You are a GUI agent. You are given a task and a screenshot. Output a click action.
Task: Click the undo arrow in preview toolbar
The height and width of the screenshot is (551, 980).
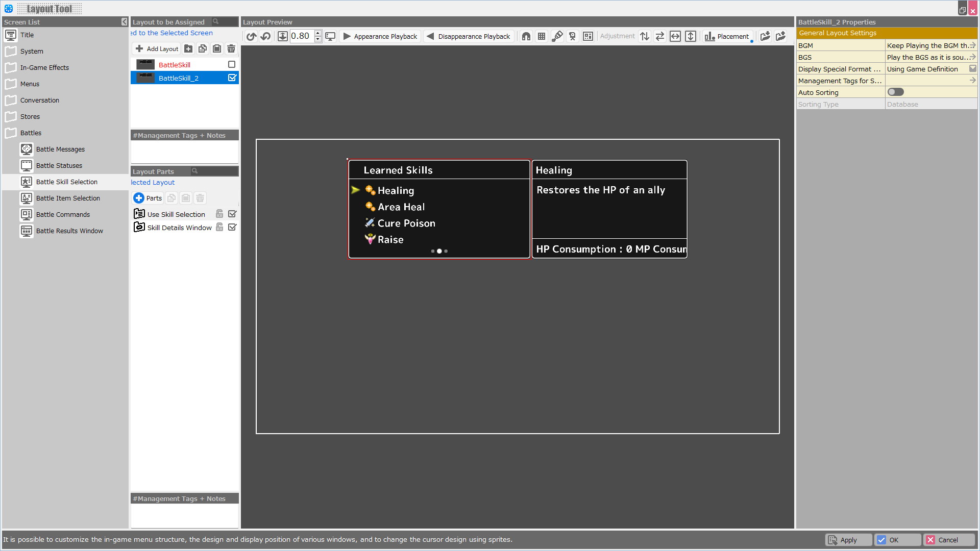(x=251, y=36)
